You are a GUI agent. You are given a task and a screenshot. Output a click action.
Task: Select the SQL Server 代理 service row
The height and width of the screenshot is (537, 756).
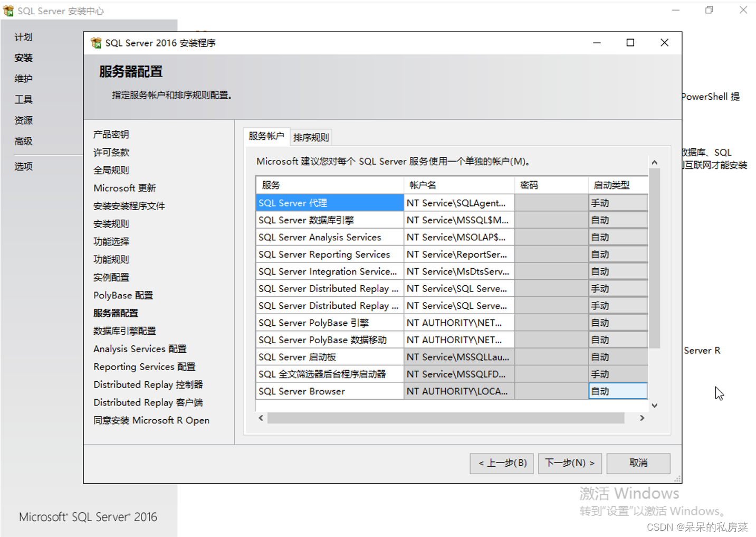click(x=330, y=203)
